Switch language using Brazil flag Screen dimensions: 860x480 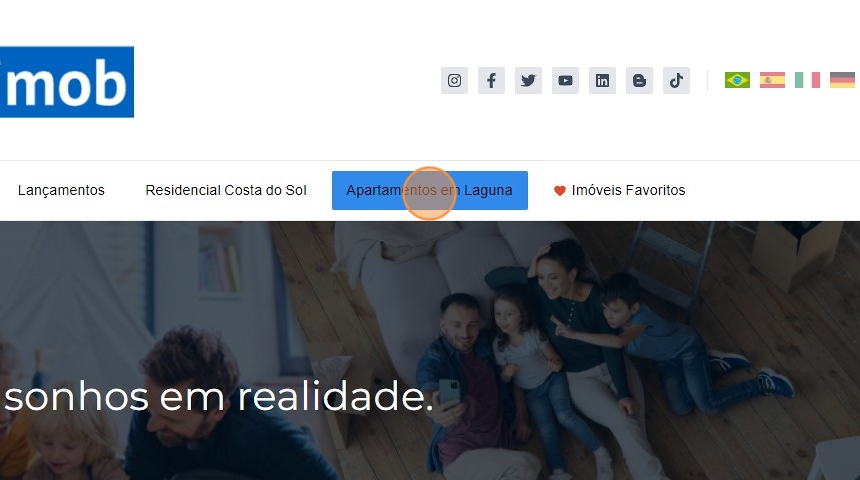pyautogui.click(x=737, y=80)
